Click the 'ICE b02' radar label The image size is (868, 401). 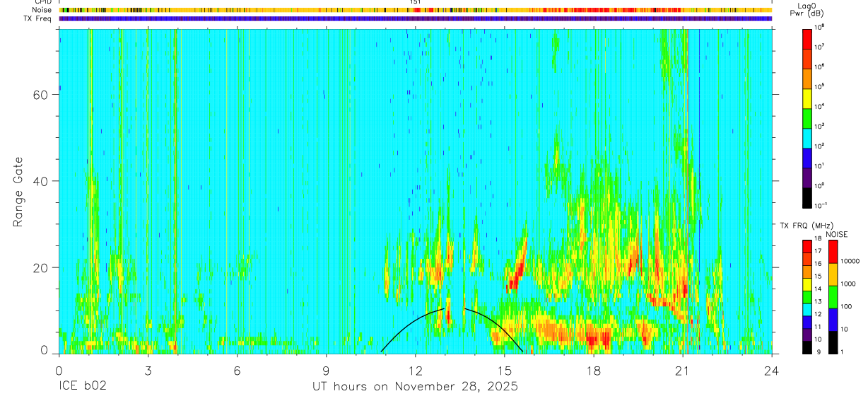(81, 387)
